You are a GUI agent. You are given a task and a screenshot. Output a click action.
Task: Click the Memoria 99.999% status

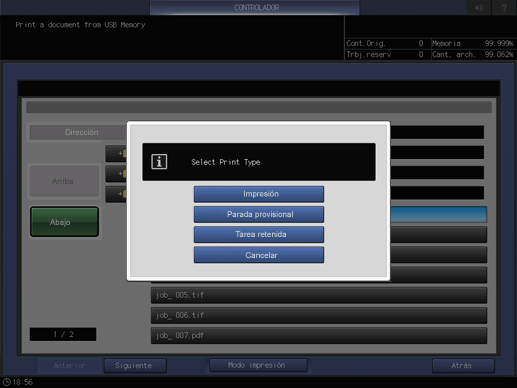coord(473,43)
